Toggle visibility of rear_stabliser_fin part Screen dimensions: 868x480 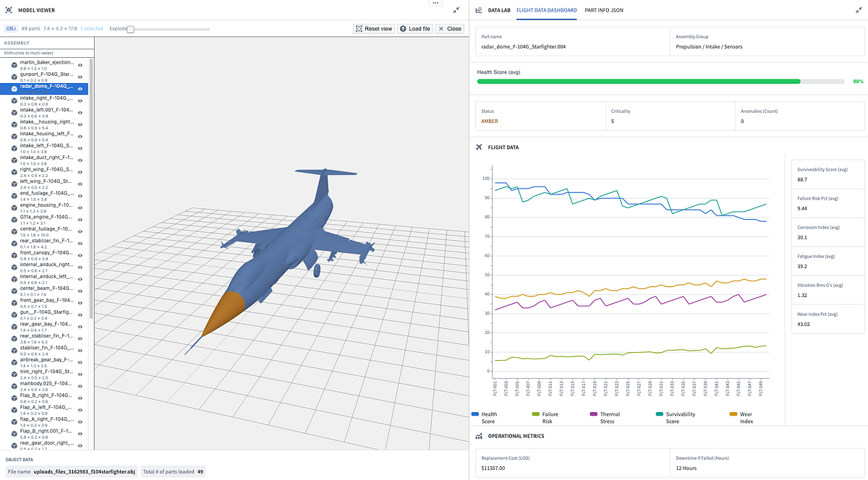[x=80, y=338]
